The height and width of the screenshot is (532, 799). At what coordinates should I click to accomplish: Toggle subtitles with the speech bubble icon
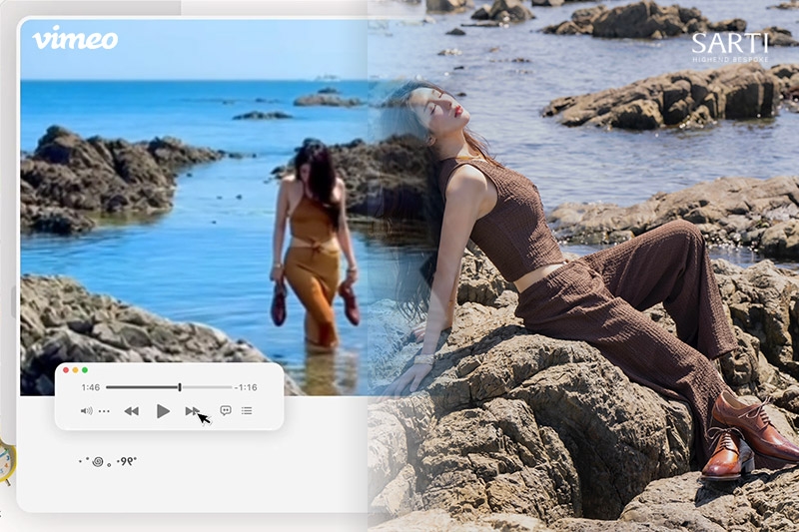pos(225,410)
